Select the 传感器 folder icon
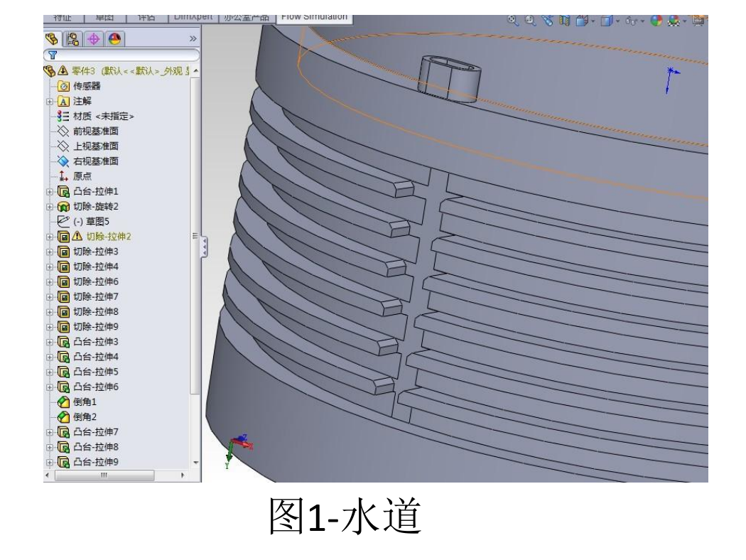The image size is (746, 560). pyautogui.click(x=63, y=86)
